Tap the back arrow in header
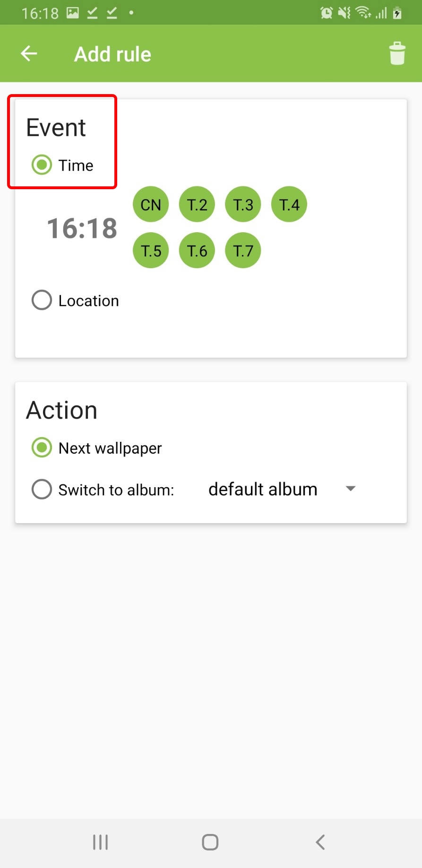 (x=29, y=54)
